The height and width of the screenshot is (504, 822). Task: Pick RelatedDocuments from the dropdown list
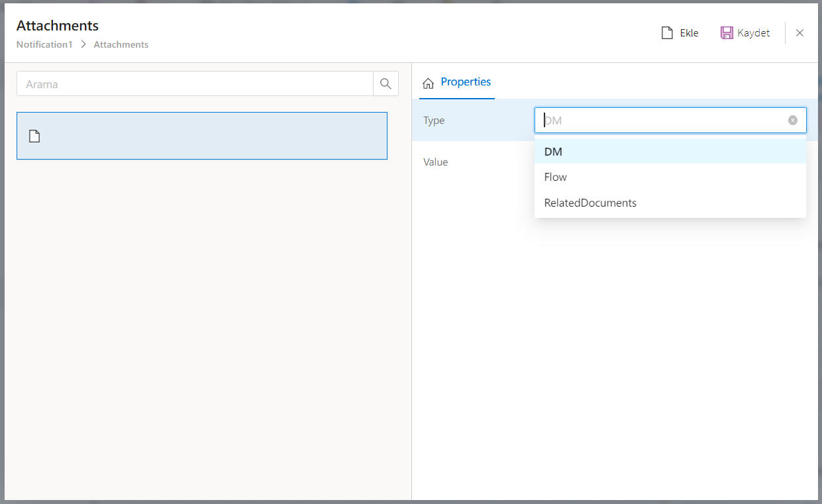pos(590,203)
